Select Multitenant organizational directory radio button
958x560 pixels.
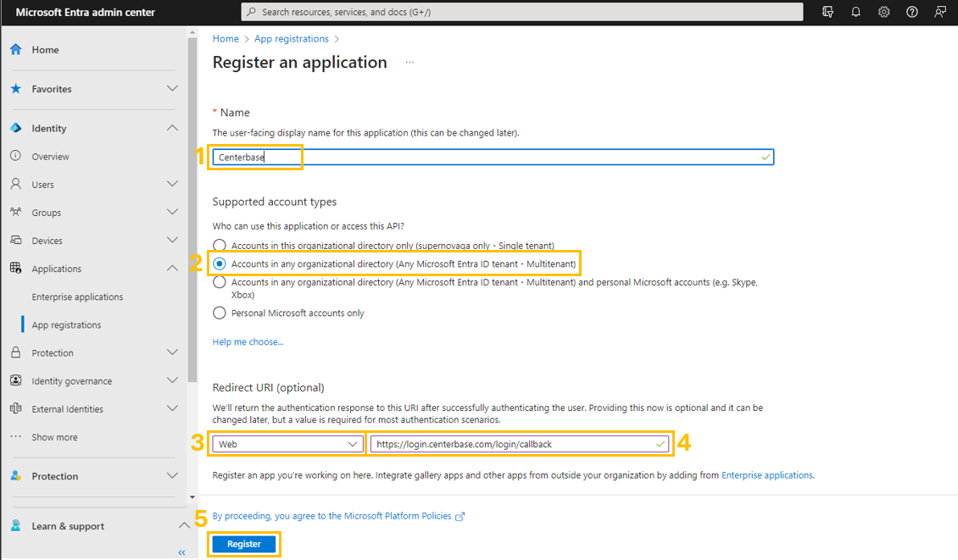click(220, 263)
